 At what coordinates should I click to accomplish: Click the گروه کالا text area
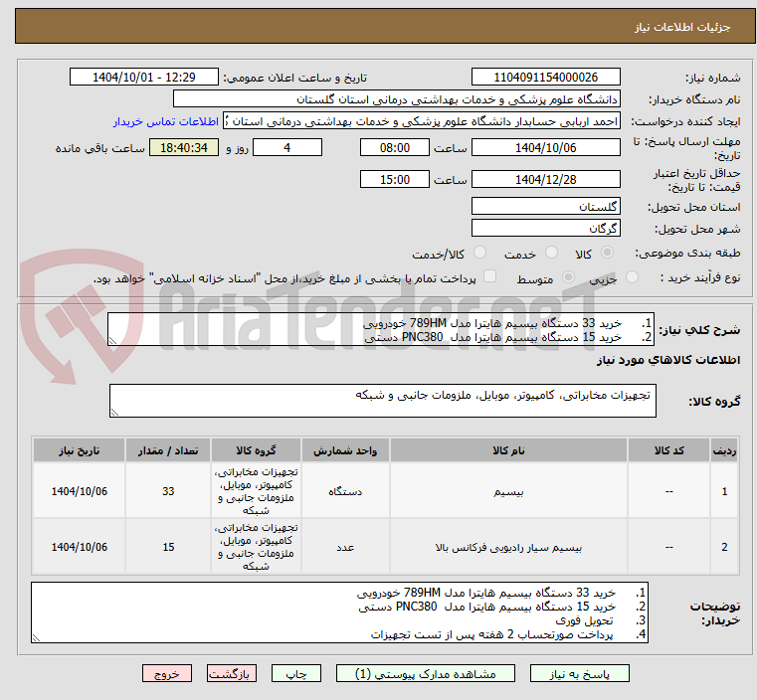(382, 401)
